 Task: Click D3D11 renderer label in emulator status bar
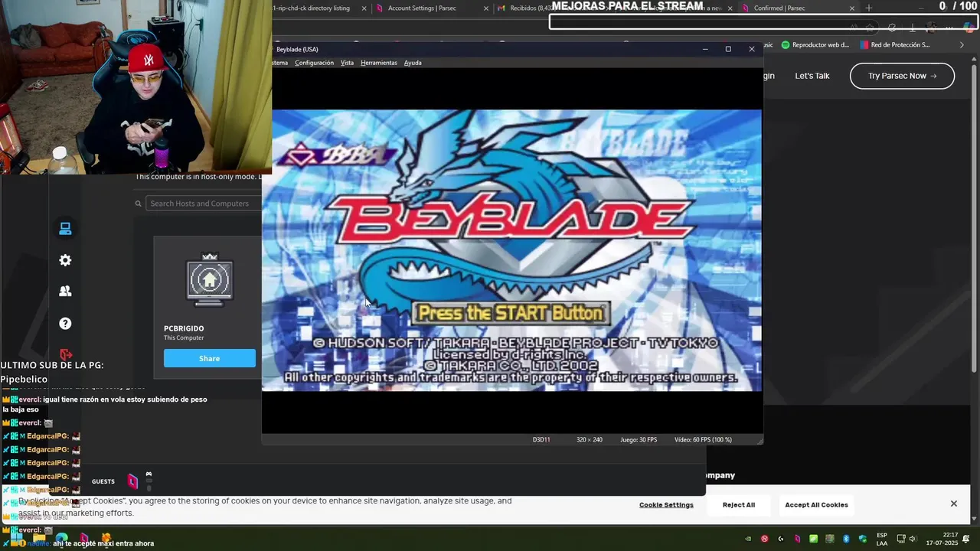pyautogui.click(x=541, y=440)
